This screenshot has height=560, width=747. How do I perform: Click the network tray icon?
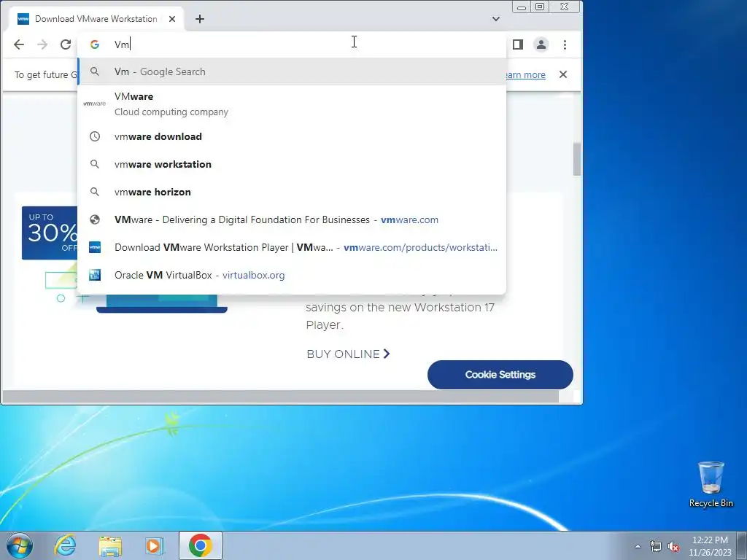click(656, 546)
